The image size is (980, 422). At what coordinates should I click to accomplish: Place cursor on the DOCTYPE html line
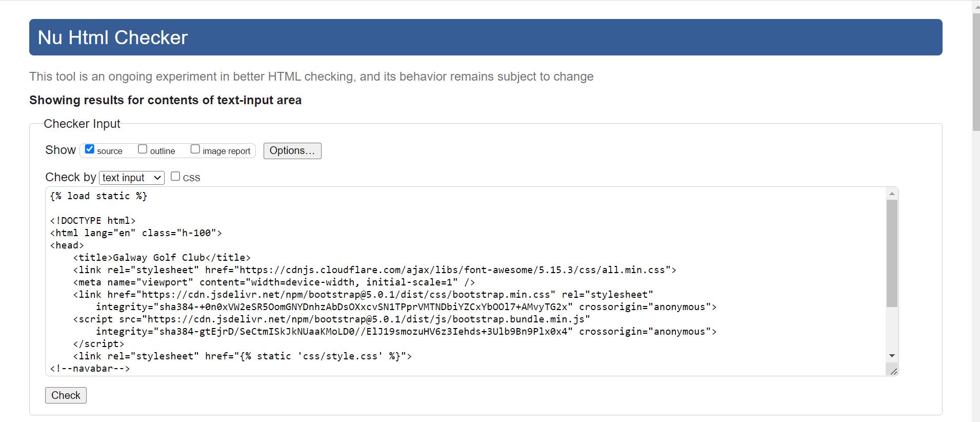[93, 221]
